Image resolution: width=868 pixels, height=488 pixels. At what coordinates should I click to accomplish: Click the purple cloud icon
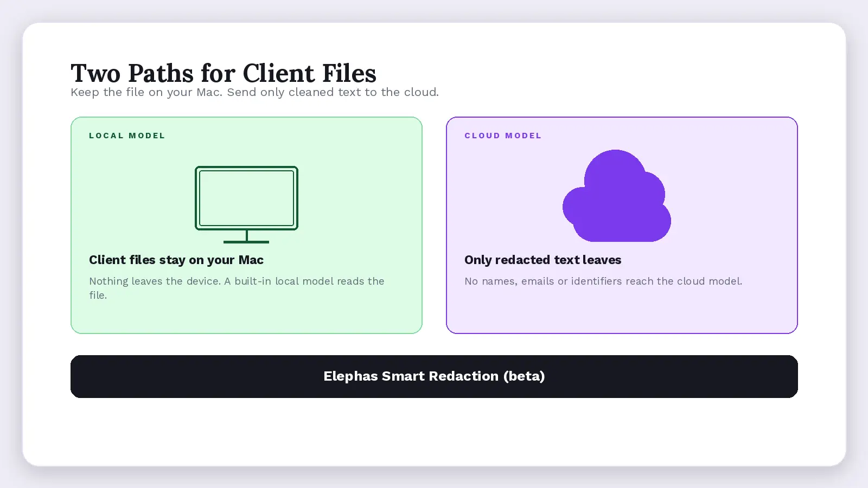pos(617,196)
